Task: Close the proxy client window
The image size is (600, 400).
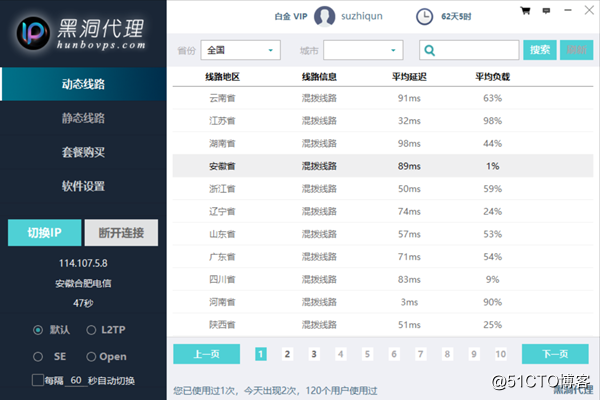Action: [x=589, y=10]
